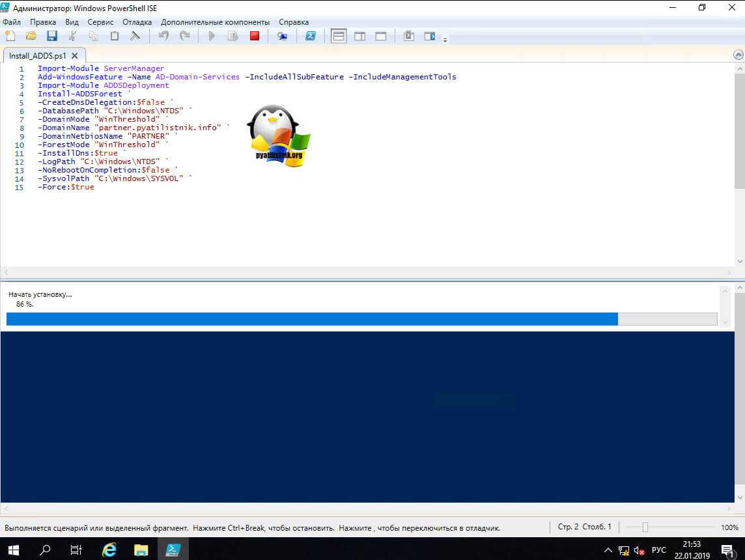Save the script with the floppy disk icon
This screenshot has width=745, height=560.
tap(51, 36)
